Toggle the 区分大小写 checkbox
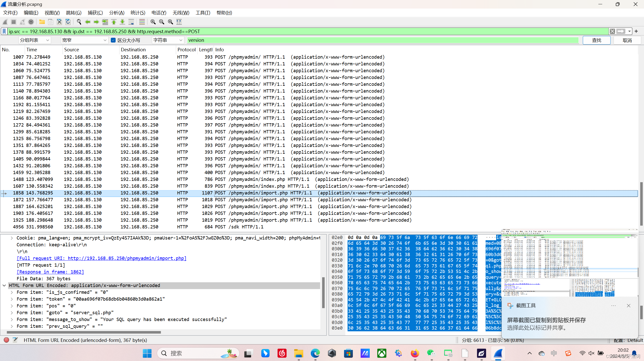Viewport: 644px width, 361px height. point(113,40)
